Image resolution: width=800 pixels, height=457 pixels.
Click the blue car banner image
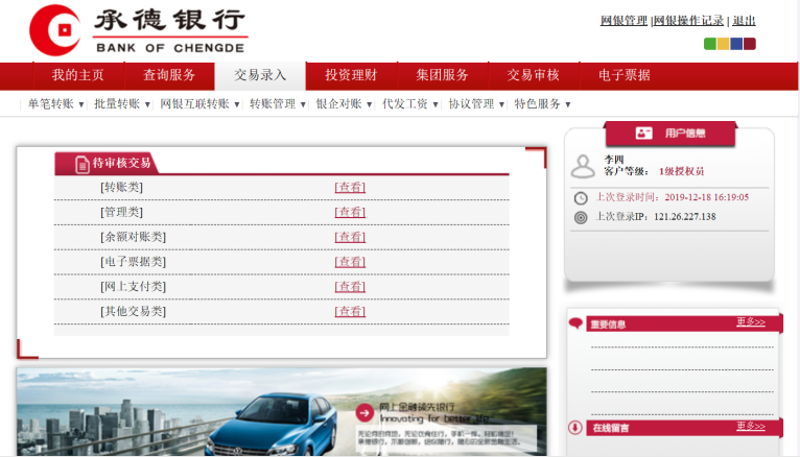click(x=290, y=415)
